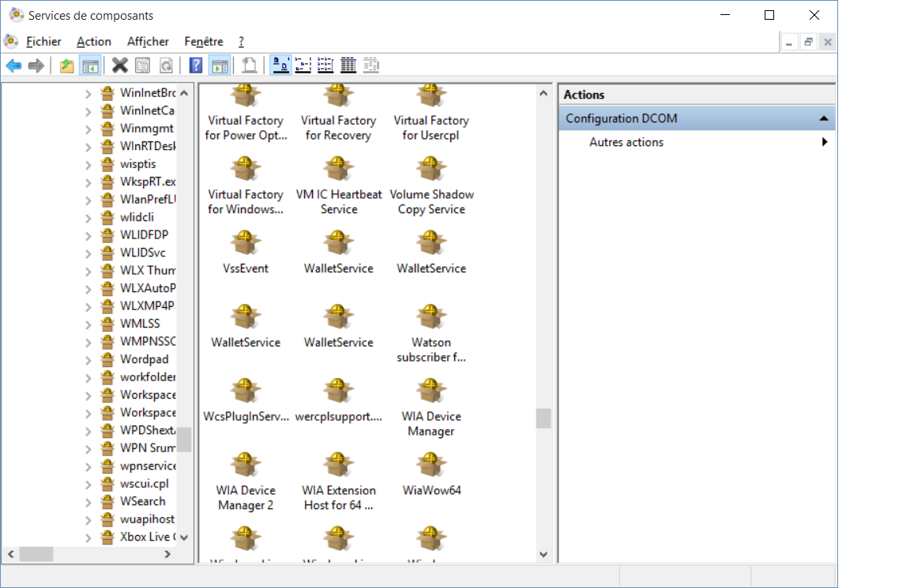Expand the Wordpad tree node
Image resolution: width=910 pixels, height=588 pixels.
[x=88, y=360]
